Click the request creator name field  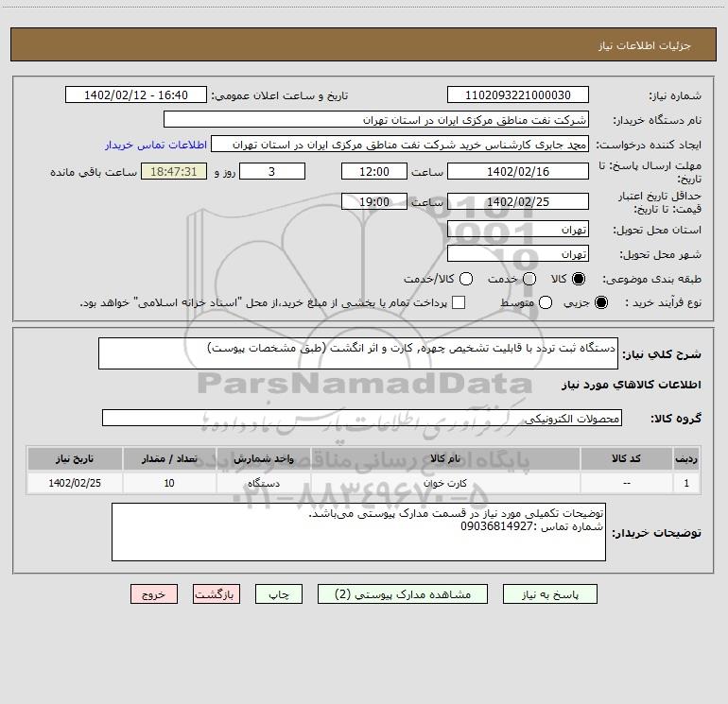click(400, 145)
